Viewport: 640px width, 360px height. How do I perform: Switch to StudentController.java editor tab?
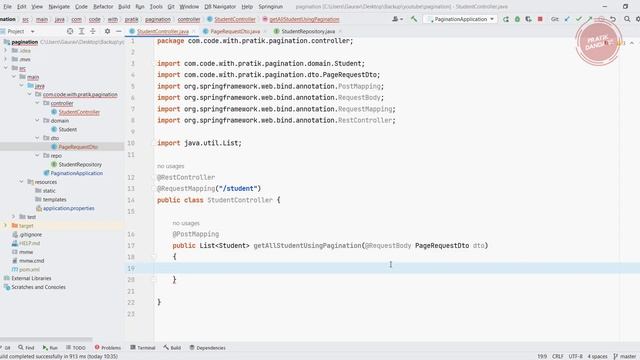[x=162, y=31]
